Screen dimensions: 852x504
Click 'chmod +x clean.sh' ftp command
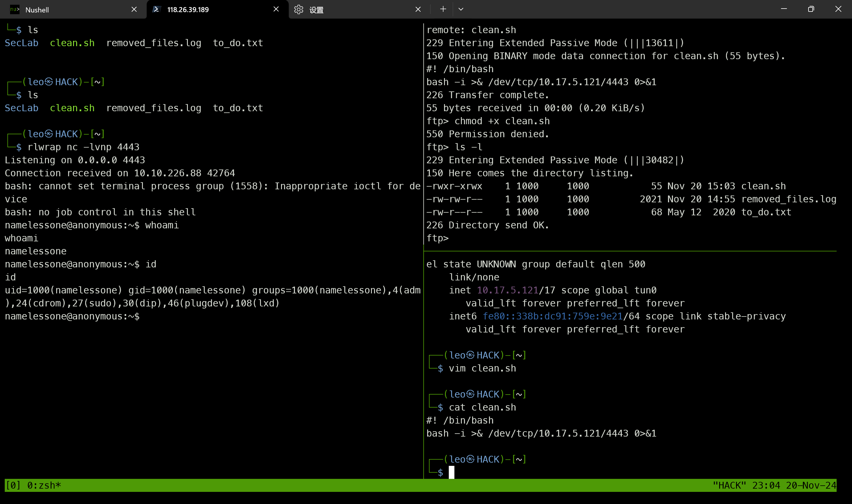[x=502, y=121]
